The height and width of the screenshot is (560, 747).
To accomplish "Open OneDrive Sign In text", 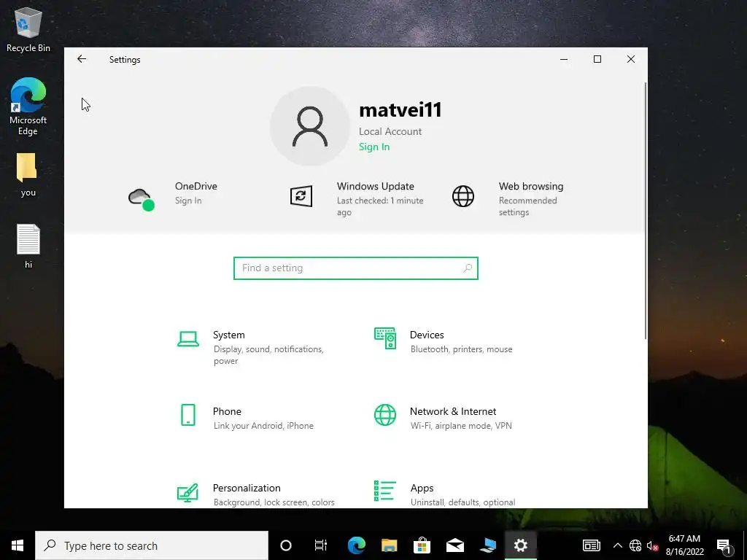I will pyautogui.click(x=188, y=201).
